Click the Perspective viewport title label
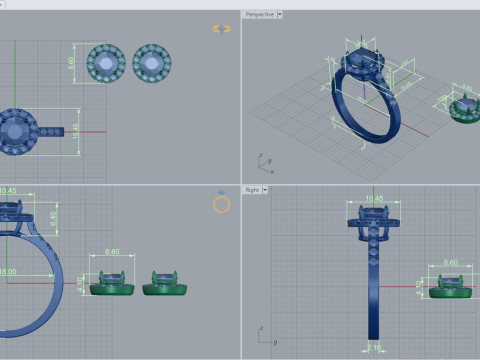The height and width of the screenshot is (360, 480). (259, 14)
